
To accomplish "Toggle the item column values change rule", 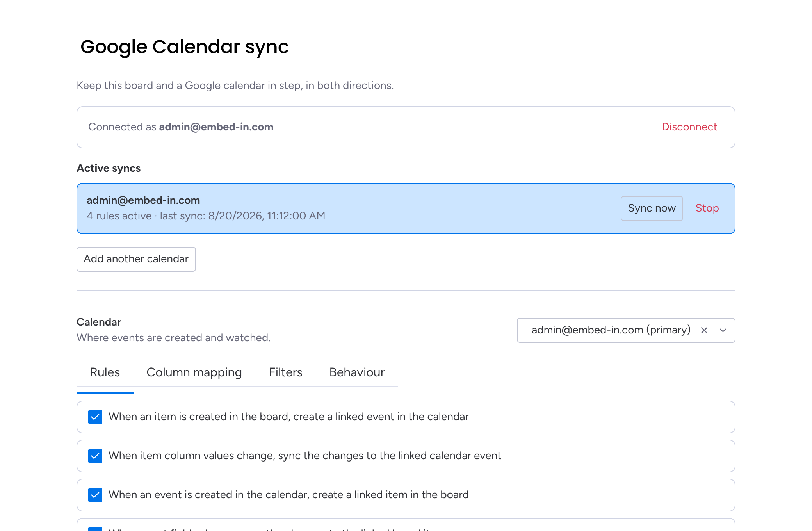I will pyautogui.click(x=95, y=456).
